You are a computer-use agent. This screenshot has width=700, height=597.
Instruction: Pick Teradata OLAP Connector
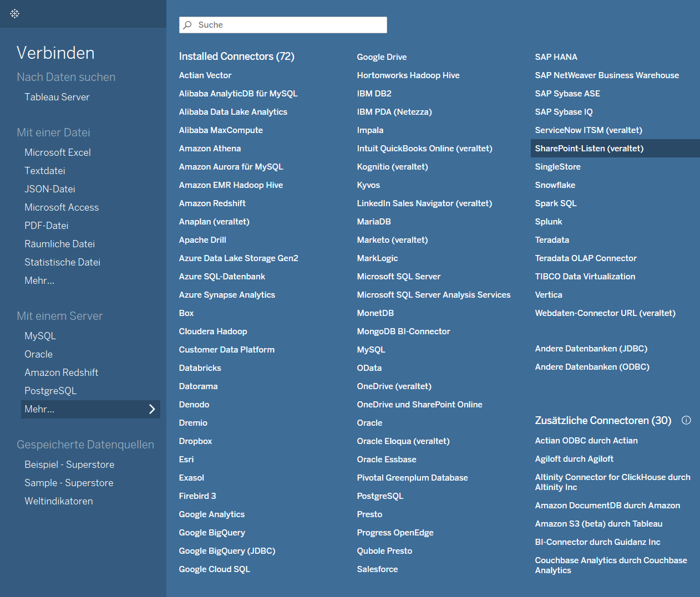586,258
